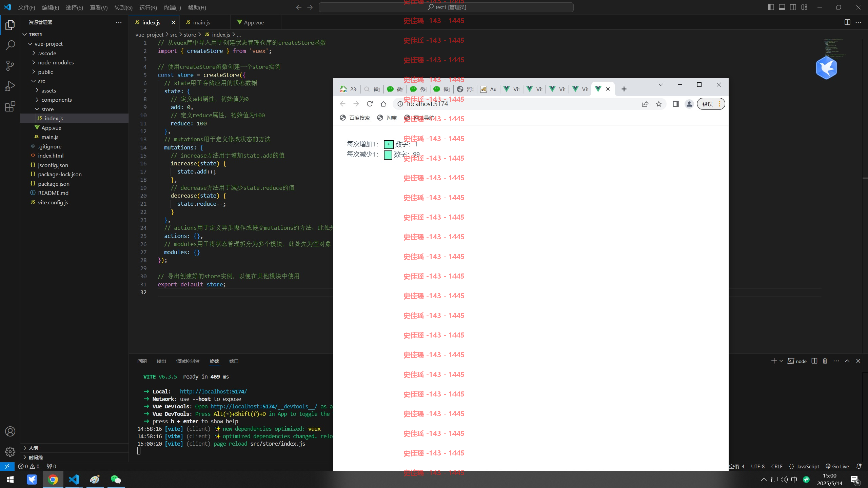Open customize layout icon
The width and height of the screenshot is (868, 488).
804,7
